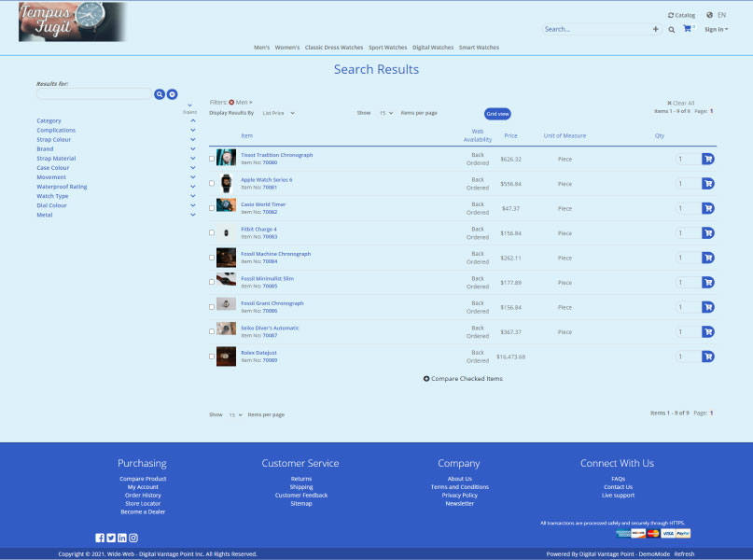Expand the Waterproof Rating filter

point(193,186)
